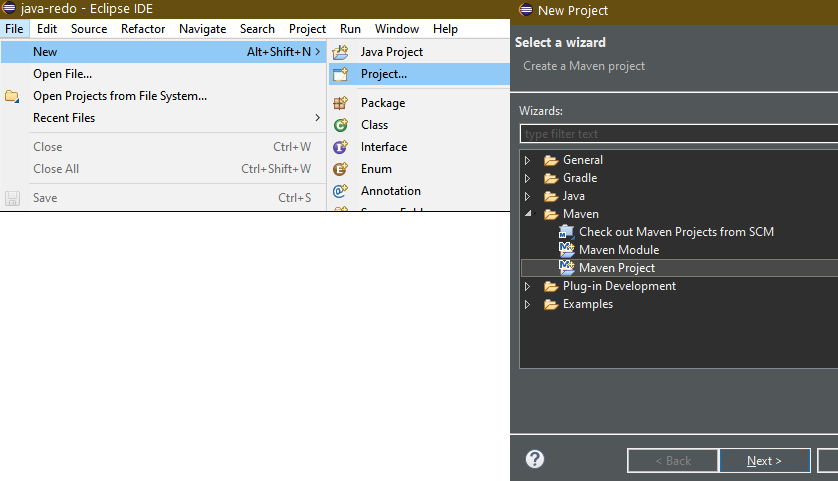This screenshot has height=481, width=838.
Task: Click the Package icon in submenu
Action: click(x=340, y=103)
